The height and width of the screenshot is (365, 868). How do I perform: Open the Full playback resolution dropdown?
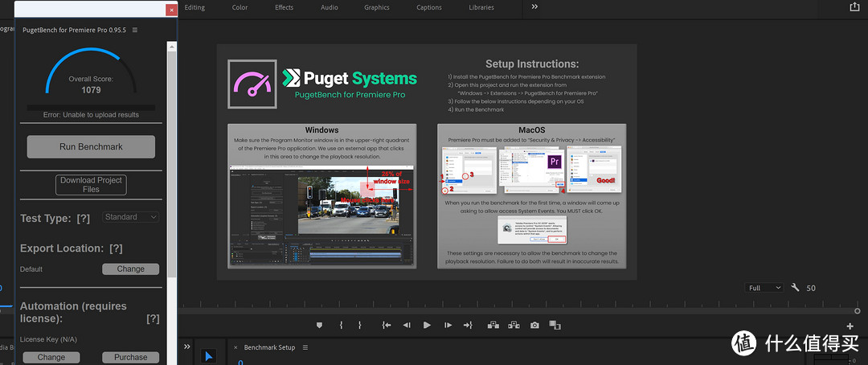click(764, 288)
